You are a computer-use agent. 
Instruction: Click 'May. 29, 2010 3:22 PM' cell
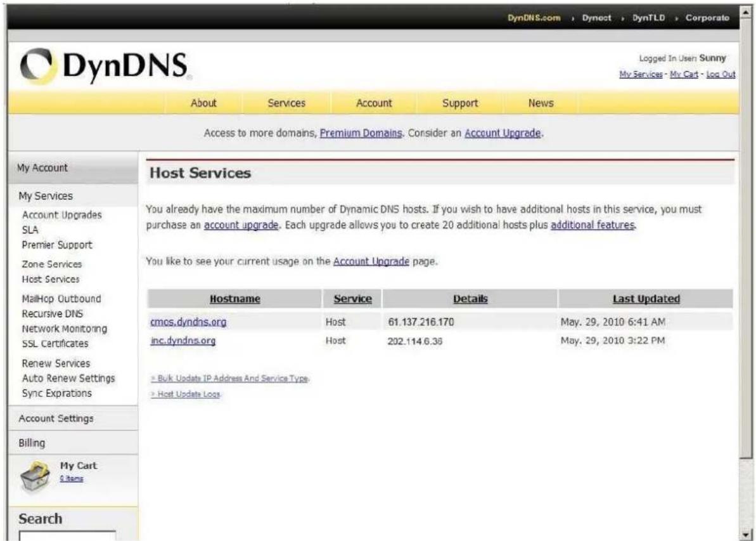(x=612, y=341)
